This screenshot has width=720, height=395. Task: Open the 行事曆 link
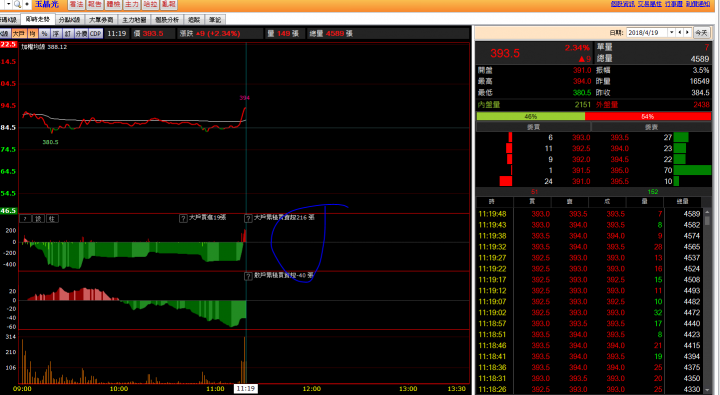point(674,4)
